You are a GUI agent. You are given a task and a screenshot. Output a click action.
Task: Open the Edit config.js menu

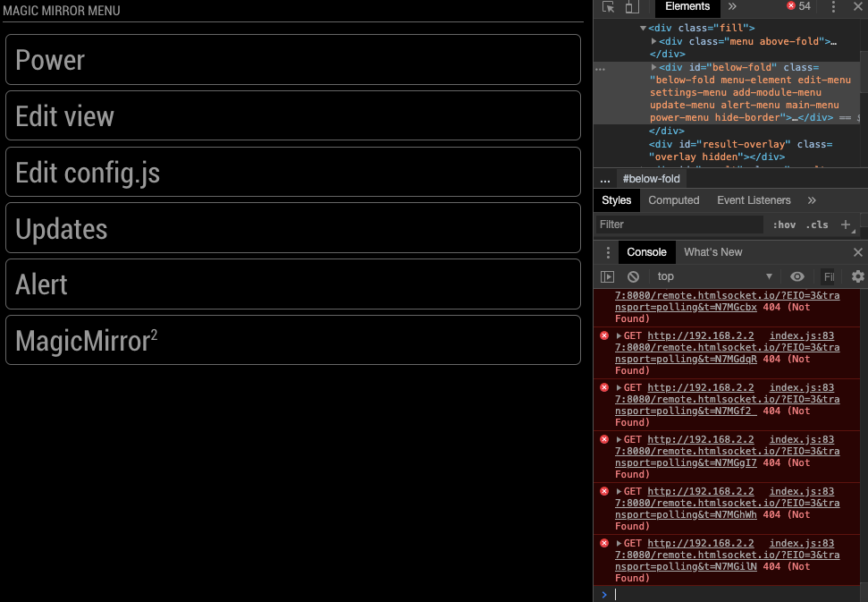point(293,172)
